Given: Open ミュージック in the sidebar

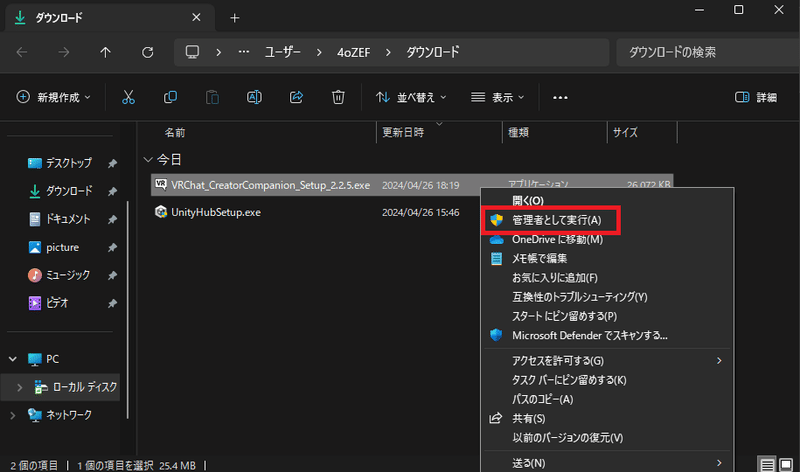Looking at the screenshot, I should tap(59, 276).
